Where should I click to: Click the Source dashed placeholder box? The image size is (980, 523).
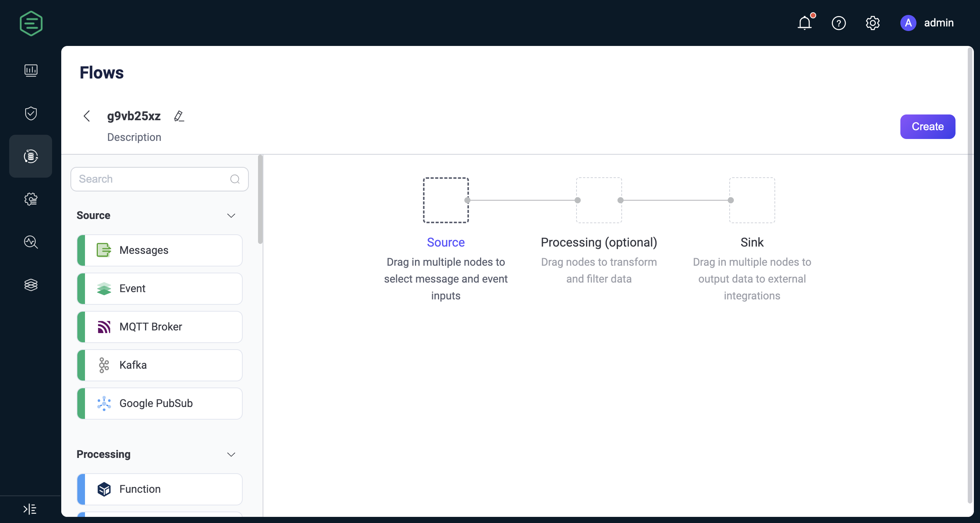[446, 200]
